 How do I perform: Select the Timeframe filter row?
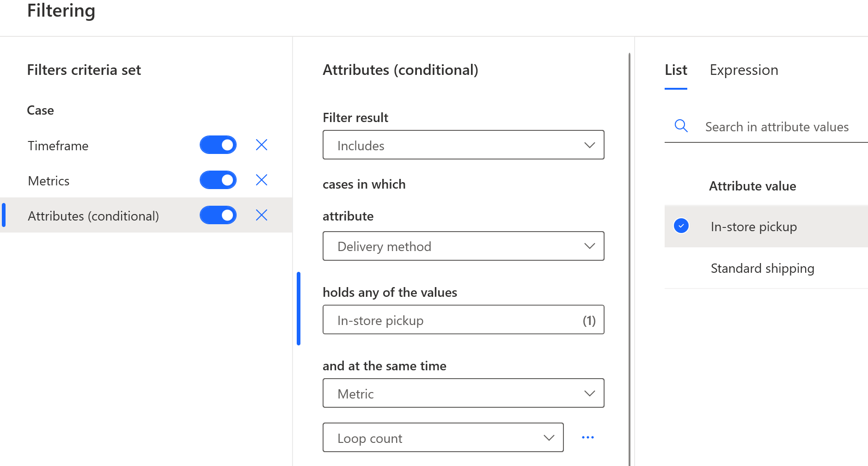[146, 145]
